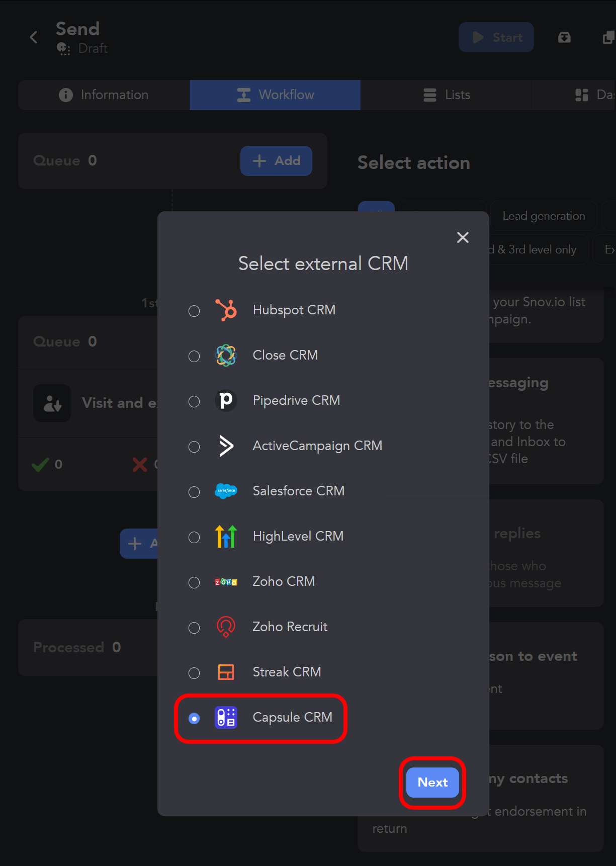Click the Salesforce cloud logo icon
The height and width of the screenshot is (866, 616).
[226, 491]
